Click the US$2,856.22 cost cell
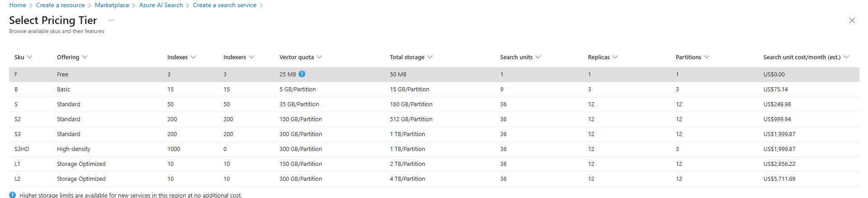 pyautogui.click(x=779, y=164)
